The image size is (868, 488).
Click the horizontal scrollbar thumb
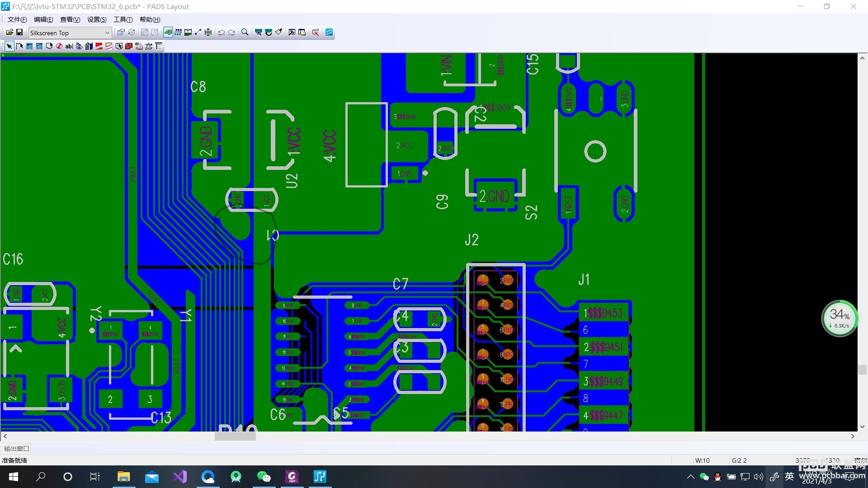coord(235,436)
